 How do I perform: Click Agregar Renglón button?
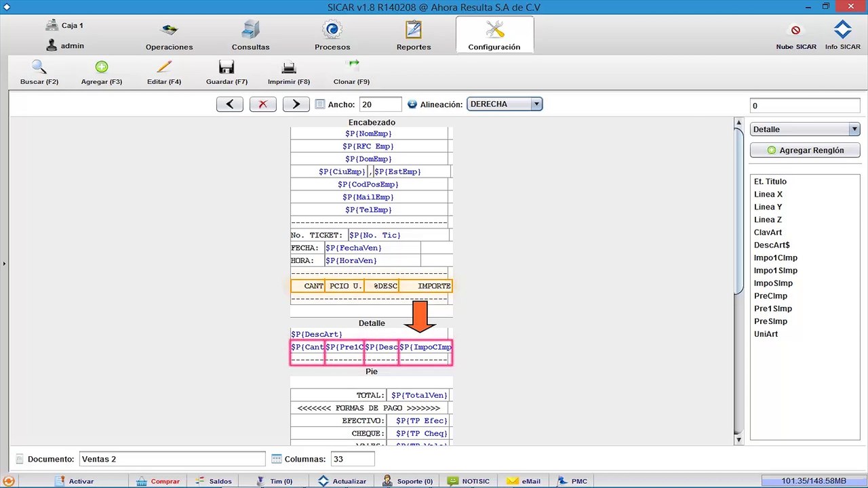point(805,150)
